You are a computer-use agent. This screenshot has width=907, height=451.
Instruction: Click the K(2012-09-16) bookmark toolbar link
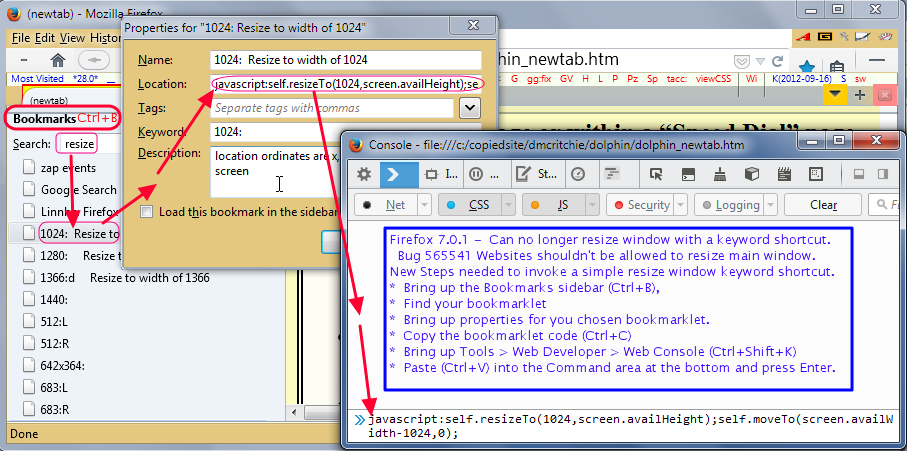tap(802, 79)
